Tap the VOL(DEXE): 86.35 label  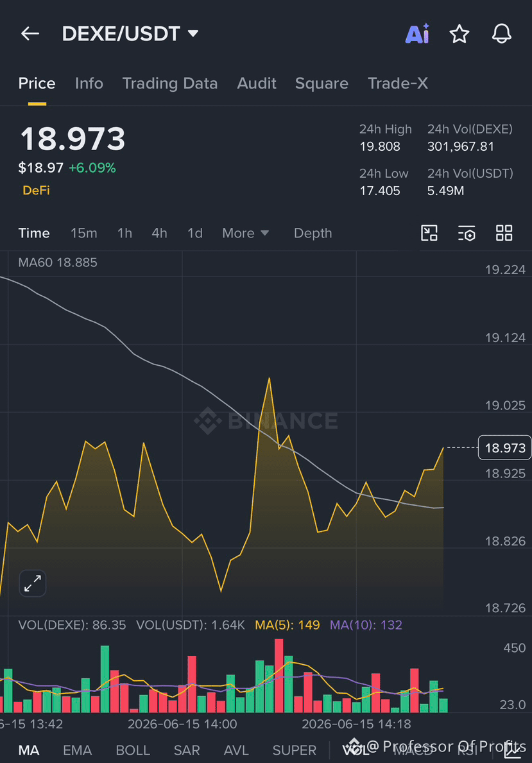tap(72, 625)
